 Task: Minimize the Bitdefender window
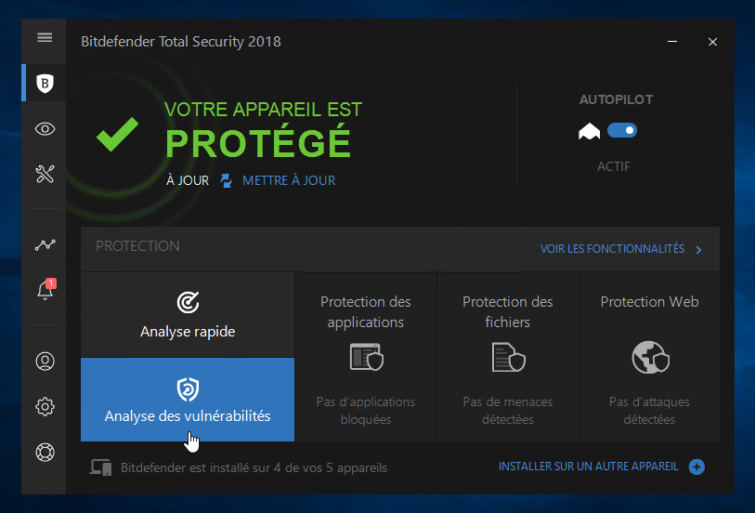[672, 42]
